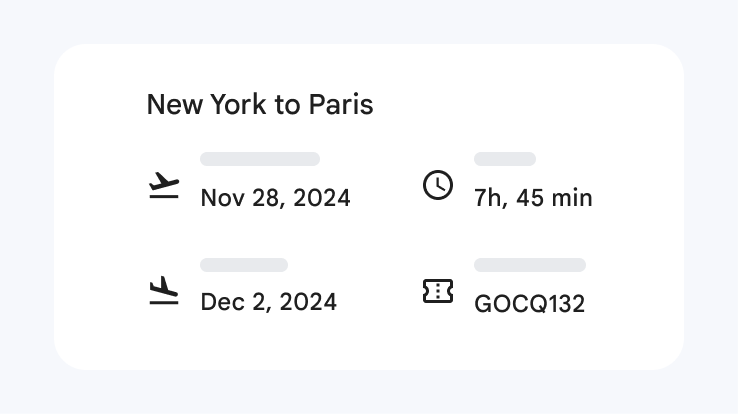Click the placeholder bar above 7h, 45 min

(x=505, y=159)
